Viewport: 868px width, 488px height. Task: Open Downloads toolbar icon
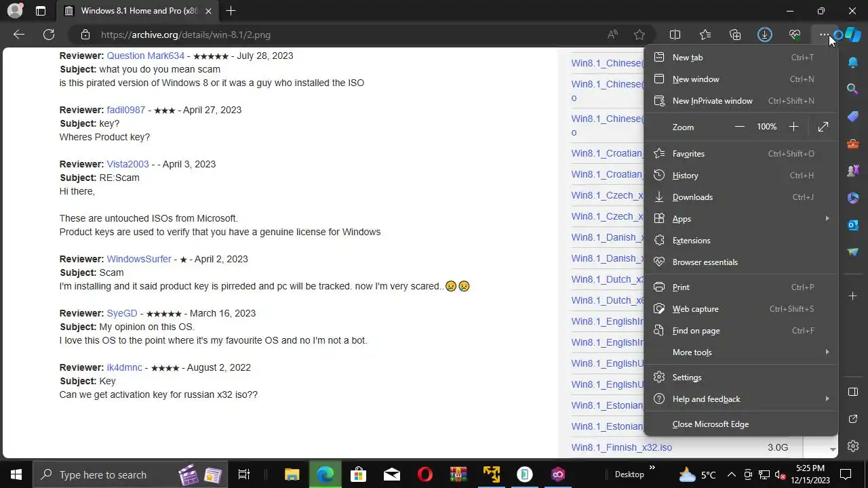[765, 35]
